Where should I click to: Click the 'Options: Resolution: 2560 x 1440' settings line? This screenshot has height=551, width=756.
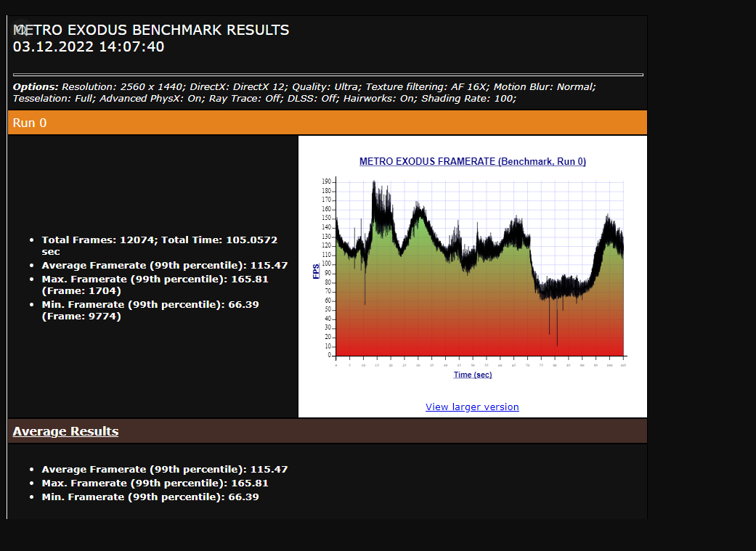click(x=304, y=87)
